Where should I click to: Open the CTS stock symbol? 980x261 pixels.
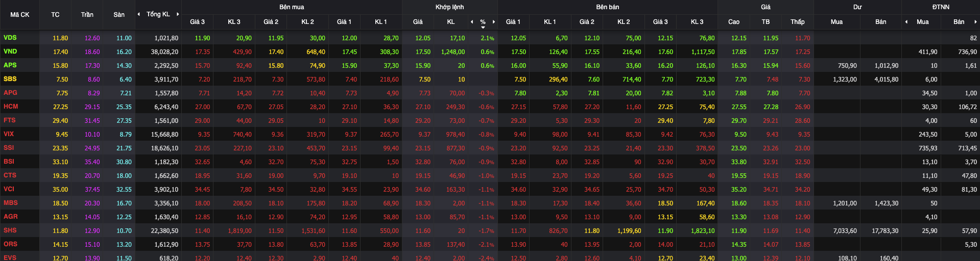tap(10, 175)
